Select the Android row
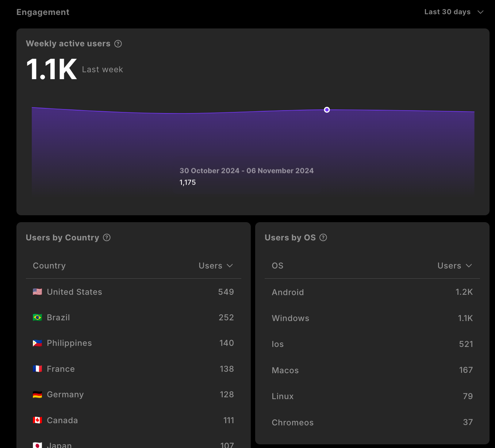495x448 pixels. (372, 292)
